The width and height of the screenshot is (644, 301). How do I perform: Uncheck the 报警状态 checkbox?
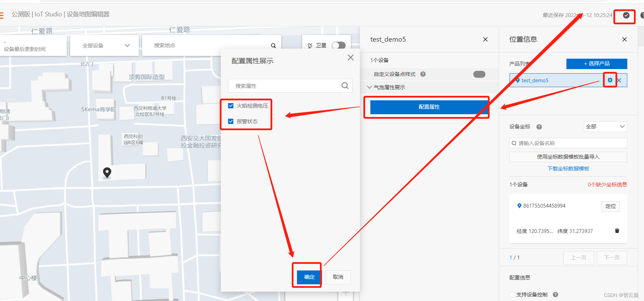tap(231, 121)
